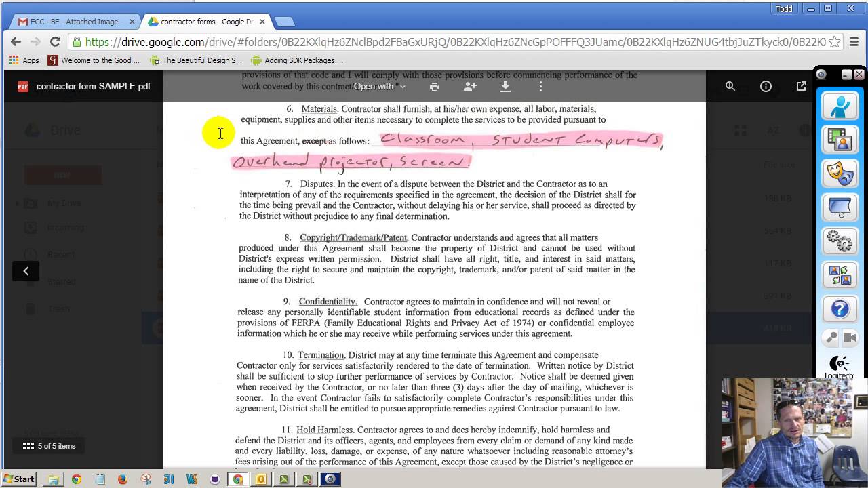Show file details info icon
The image size is (868, 488).
pyautogui.click(x=766, y=87)
